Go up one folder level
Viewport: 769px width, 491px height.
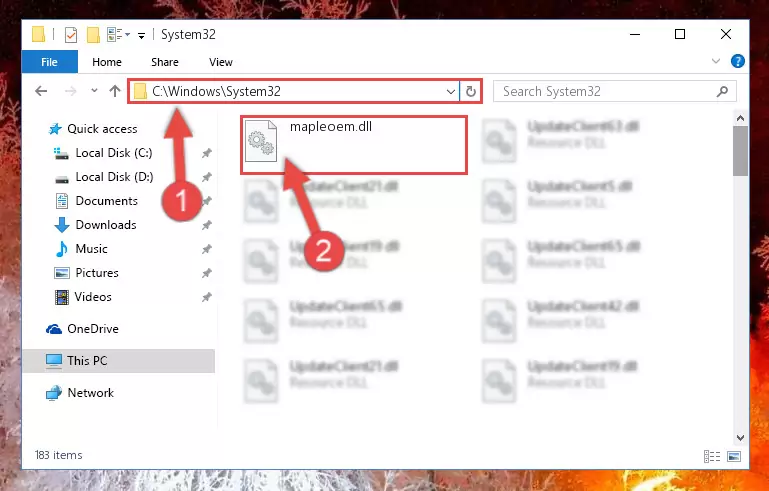coord(115,91)
